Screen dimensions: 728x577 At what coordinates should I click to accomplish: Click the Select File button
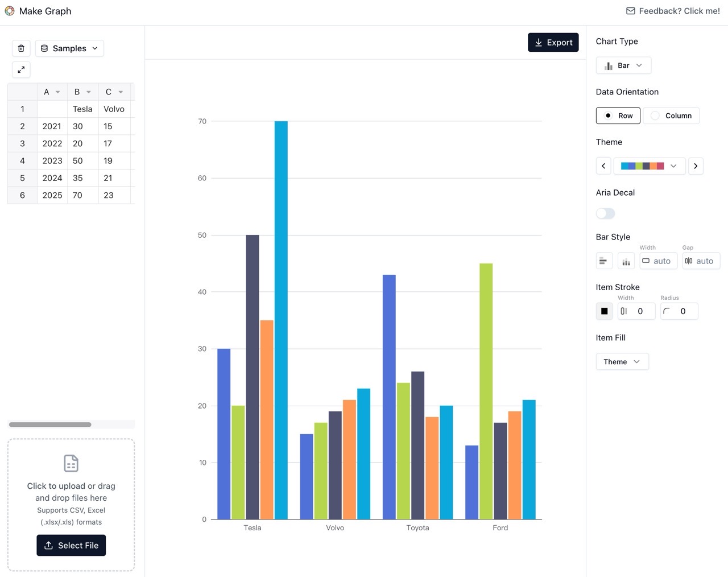(71, 545)
